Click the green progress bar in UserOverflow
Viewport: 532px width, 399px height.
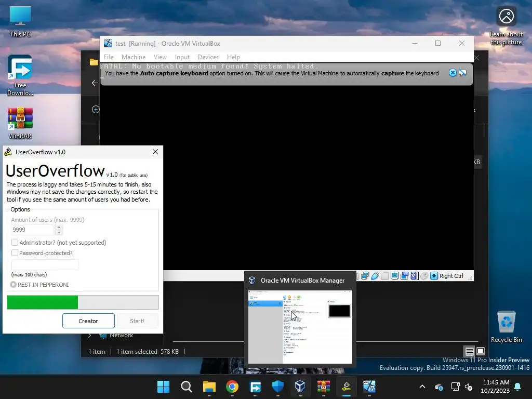(x=83, y=302)
